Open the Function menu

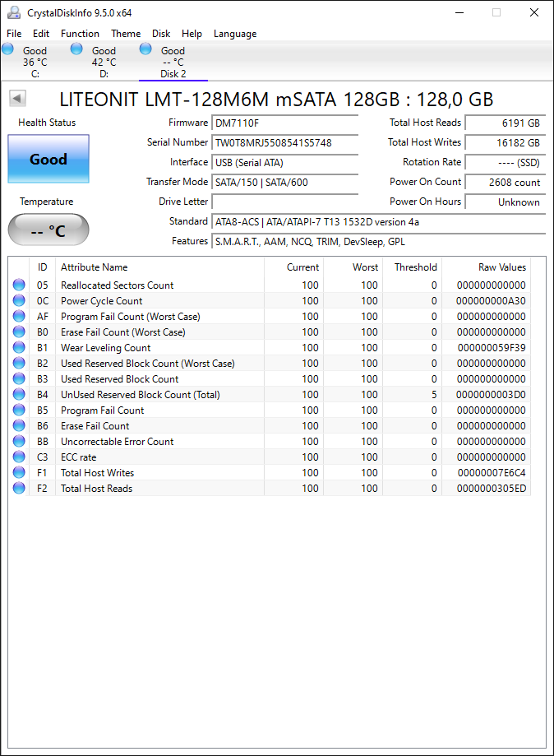coord(80,34)
